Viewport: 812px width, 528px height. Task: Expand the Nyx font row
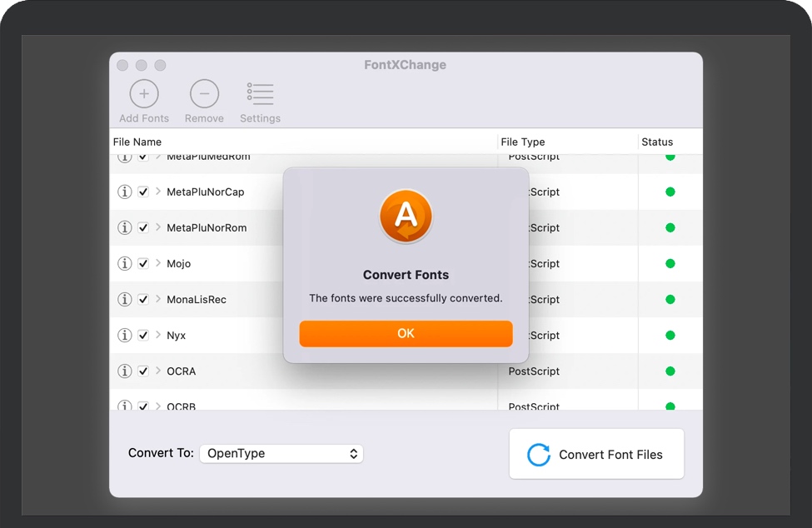point(158,335)
